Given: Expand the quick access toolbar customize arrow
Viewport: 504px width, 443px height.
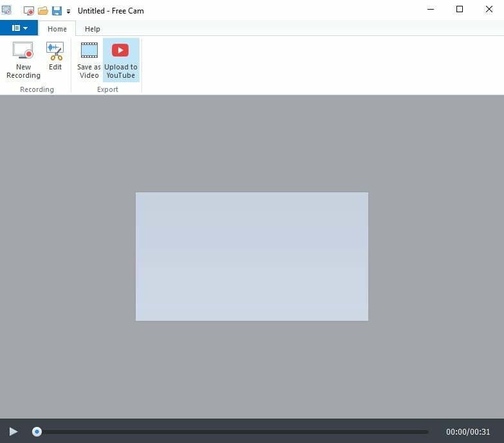Looking at the screenshot, I should pyautogui.click(x=68, y=12).
